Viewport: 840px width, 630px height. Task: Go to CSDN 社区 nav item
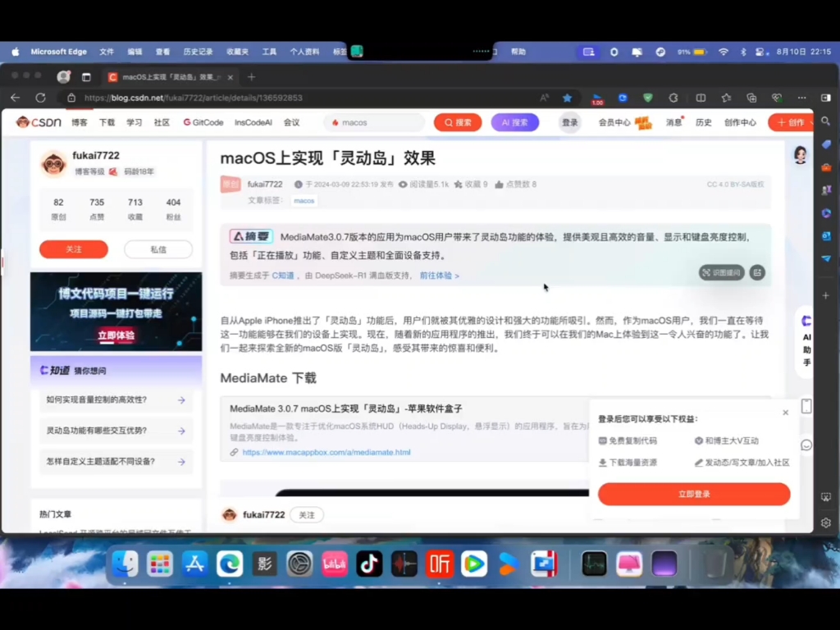162,123
